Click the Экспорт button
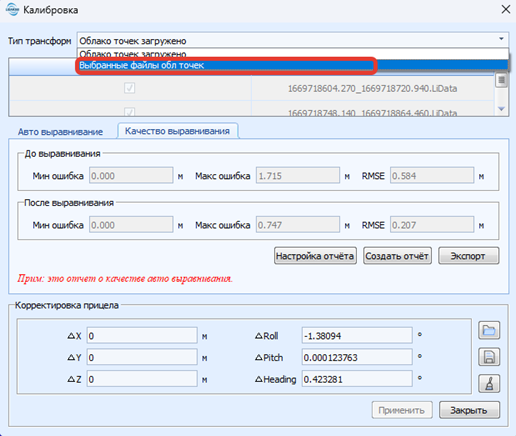 [468, 256]
